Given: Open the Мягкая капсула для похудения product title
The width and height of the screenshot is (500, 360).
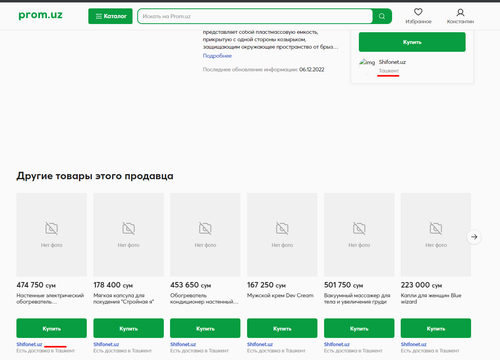Looking at the screenshot, I should pos(124,298).
